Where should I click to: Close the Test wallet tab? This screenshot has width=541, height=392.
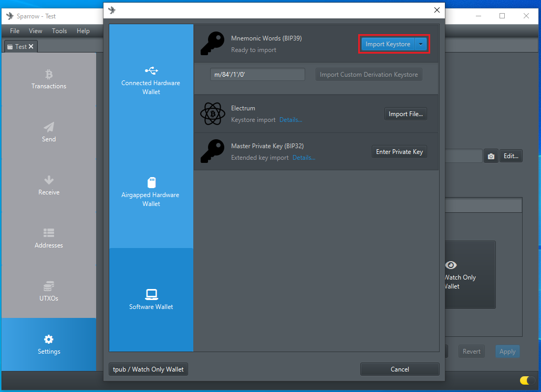coord(31,46)
